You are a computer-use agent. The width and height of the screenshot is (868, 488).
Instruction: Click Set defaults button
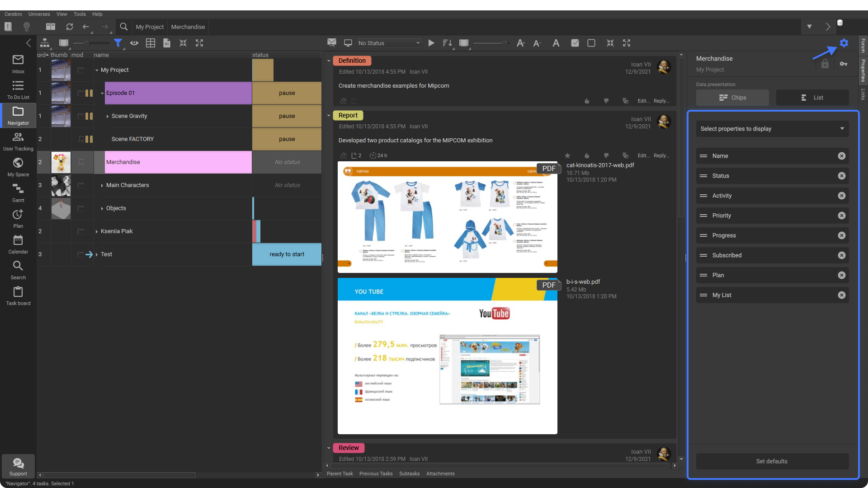(772, 461)
